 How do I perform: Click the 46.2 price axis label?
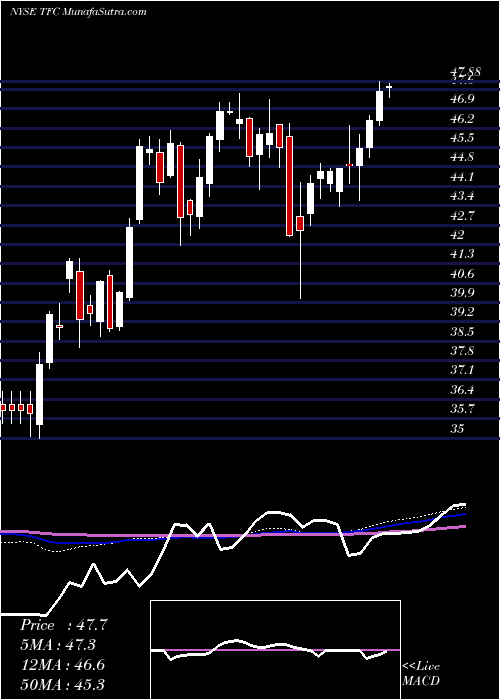coord(463,119)
